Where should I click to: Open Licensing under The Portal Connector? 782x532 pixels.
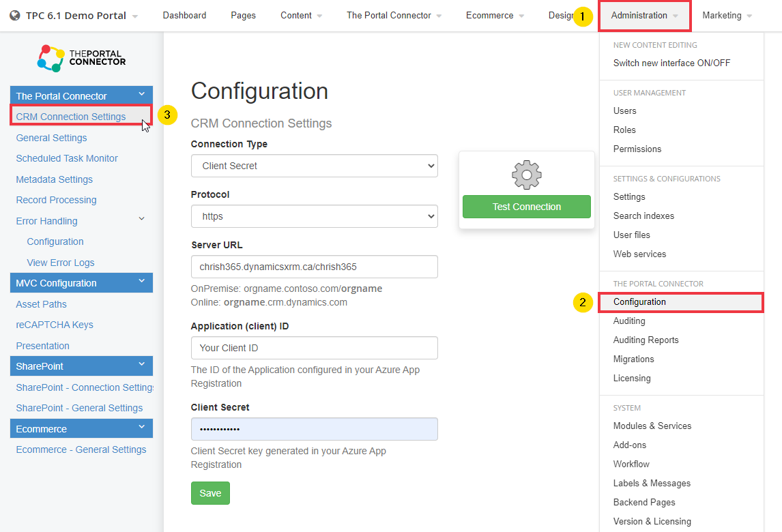tap(632, 378)
